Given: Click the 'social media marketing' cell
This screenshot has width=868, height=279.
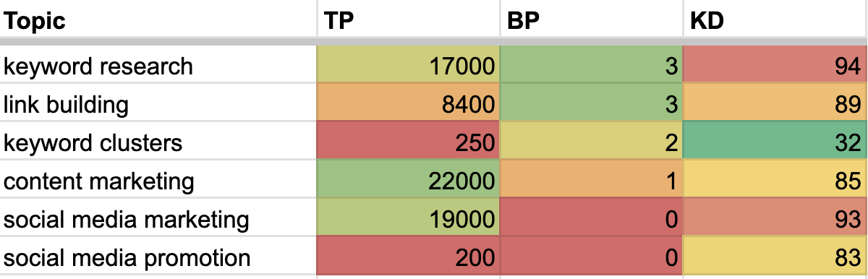Looking at the screenshot, I should click(x=158, y=219).
